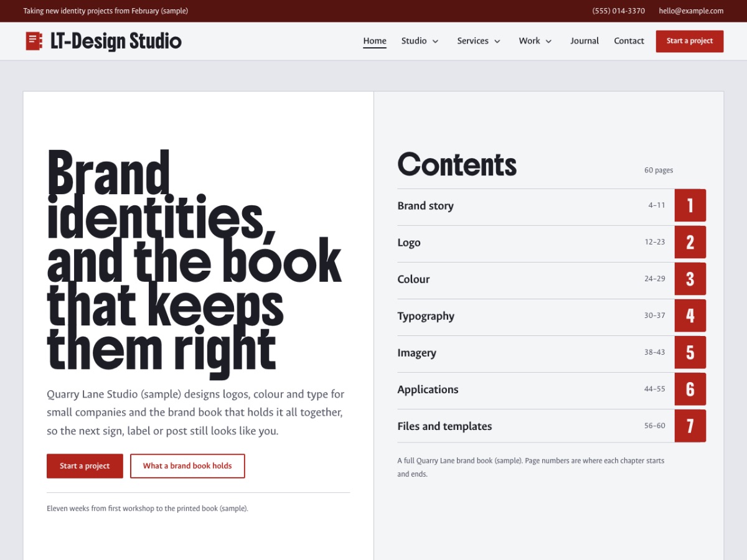Screen dimensions: 747x560
Task: Select the Colour chapter entry
Action: pos(535,279)
